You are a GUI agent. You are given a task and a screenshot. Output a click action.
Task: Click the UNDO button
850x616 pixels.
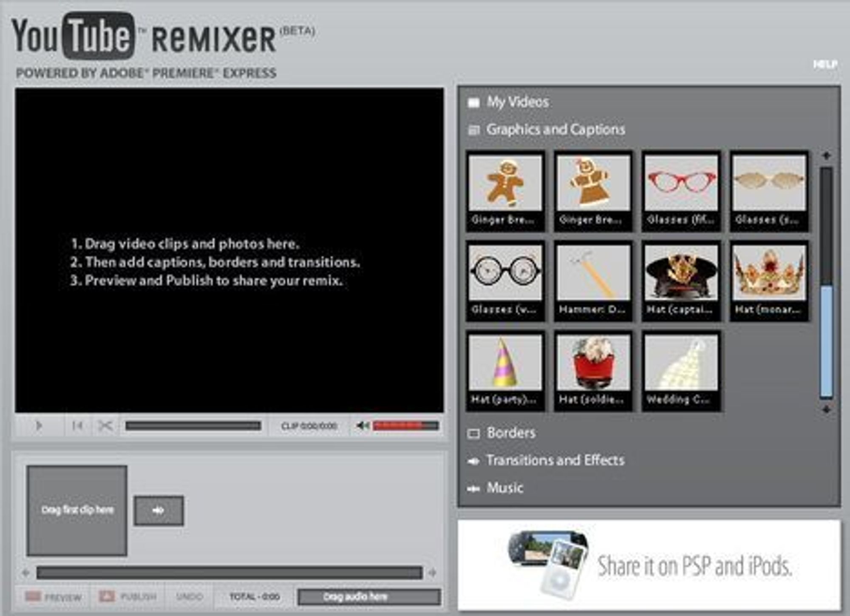coord(190,597)
